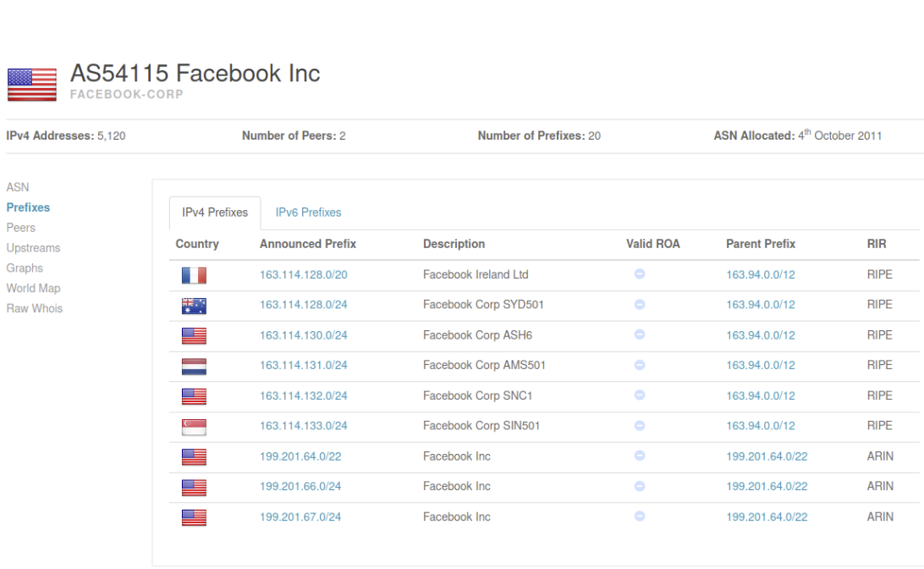Switch to the IPv4 Prefixes tab

(215, 213)
